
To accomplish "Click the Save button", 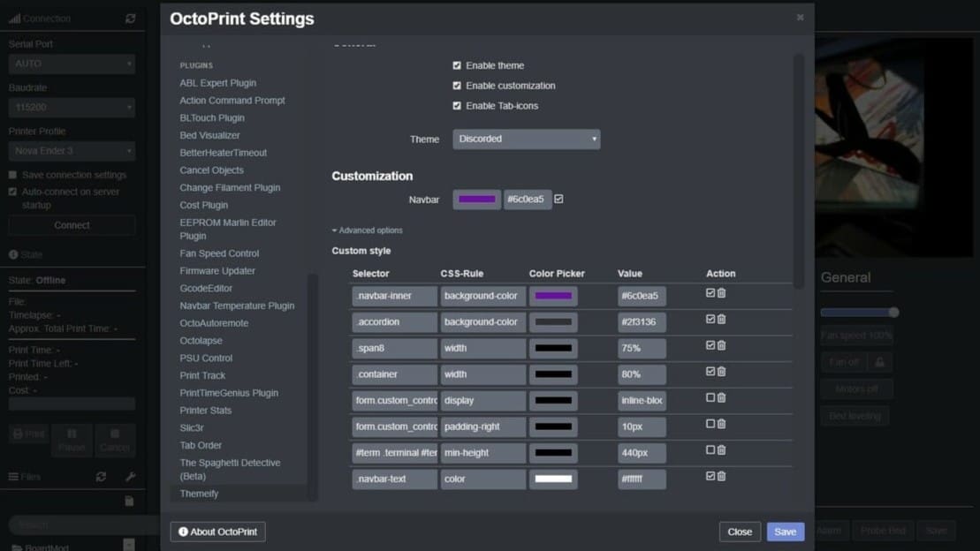I will tap(785, 532).
